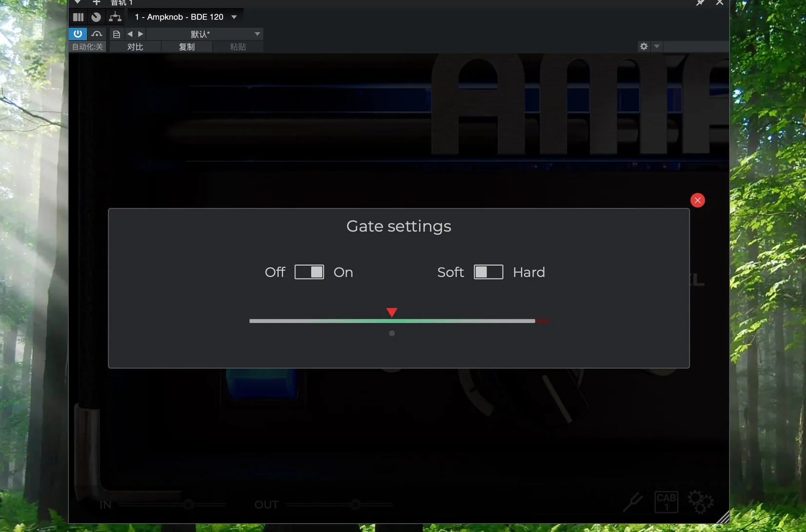Image resolution: width=806 pixels, height=532 pixels.
Task: Toggle the plugin power bypass button
Action: click(x=78, y=34)
